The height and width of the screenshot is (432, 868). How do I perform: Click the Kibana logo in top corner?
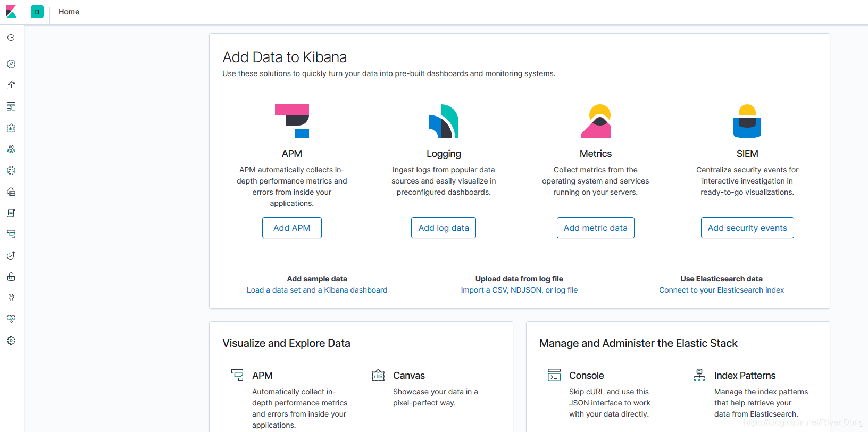11,12
